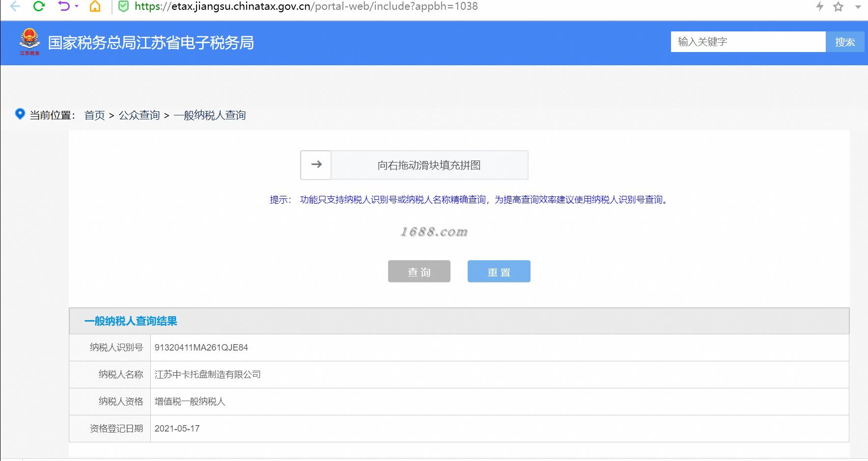Open 公众查询 breadcrumb link
Screen dimensions: 868x461
139,115
